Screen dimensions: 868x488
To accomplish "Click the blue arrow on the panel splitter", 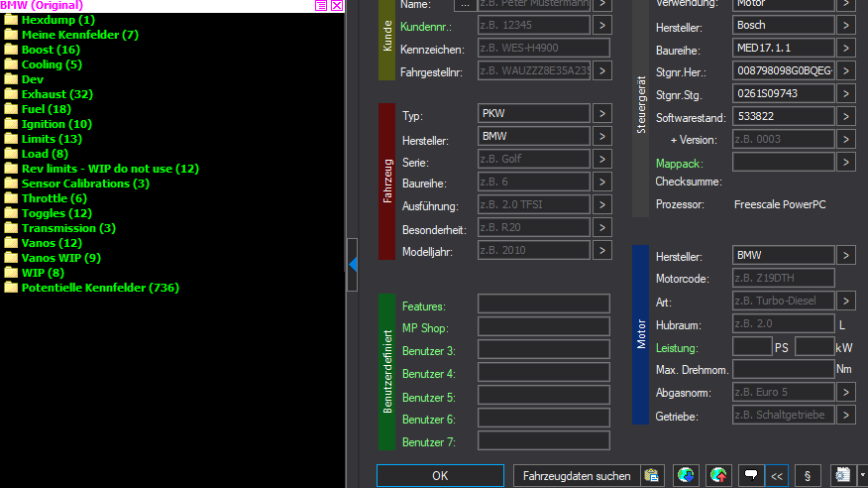I will point(353,264).
